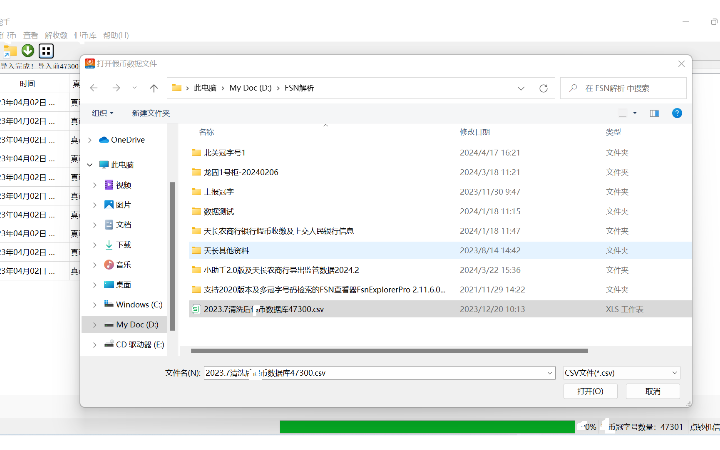The height and width of the screenshot is (450, 720).
Task: Expand the CD drive (E:) tree node
Action: coord(95,344)
